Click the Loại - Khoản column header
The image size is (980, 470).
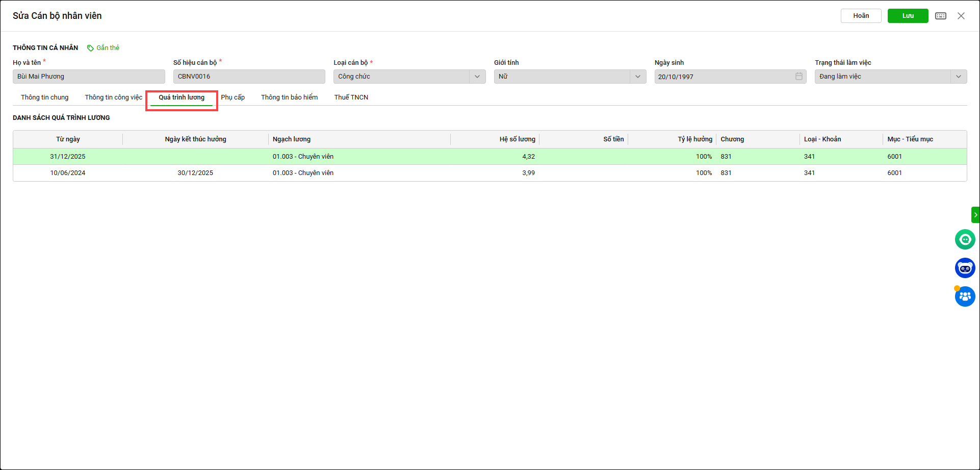841,139
